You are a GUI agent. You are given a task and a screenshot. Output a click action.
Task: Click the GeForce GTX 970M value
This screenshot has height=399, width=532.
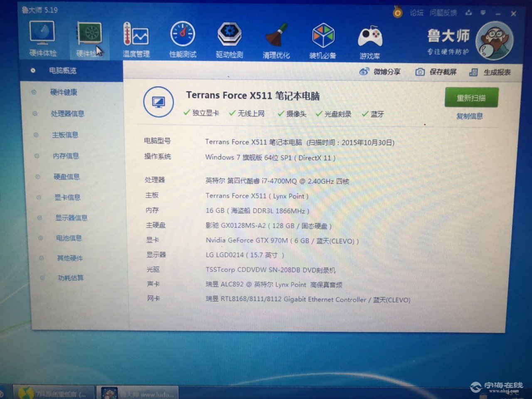[x=282, y=241]
